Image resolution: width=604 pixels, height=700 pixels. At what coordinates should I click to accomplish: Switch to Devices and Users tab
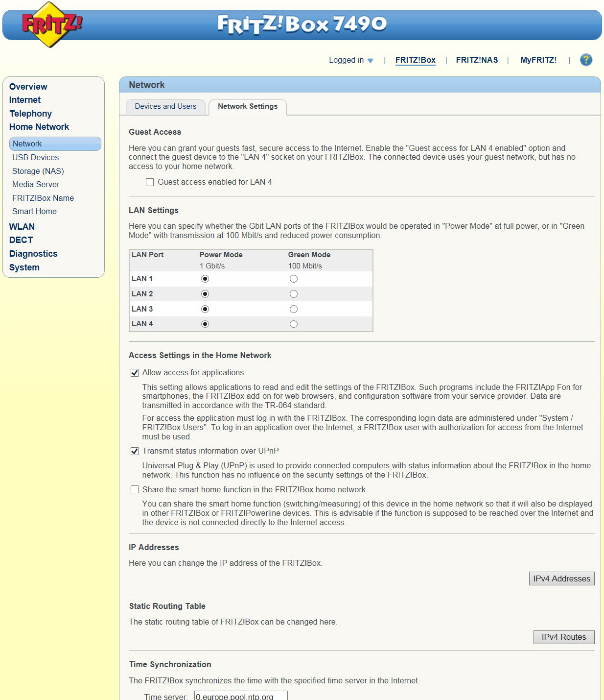pyautogui.click(x=165, y=107)
